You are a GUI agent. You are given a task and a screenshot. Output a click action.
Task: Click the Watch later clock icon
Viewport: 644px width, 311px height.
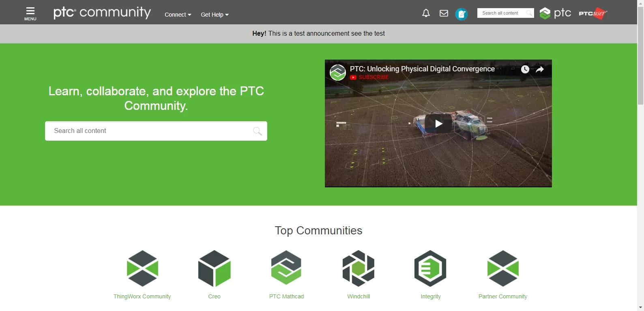525,69
